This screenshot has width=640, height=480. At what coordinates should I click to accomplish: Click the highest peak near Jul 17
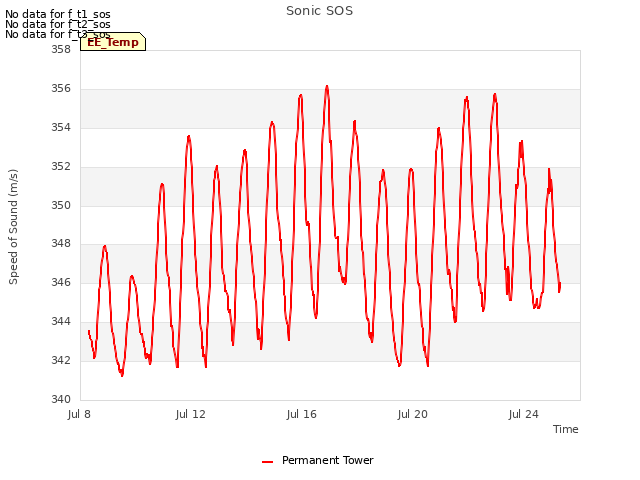pos(327,87)
